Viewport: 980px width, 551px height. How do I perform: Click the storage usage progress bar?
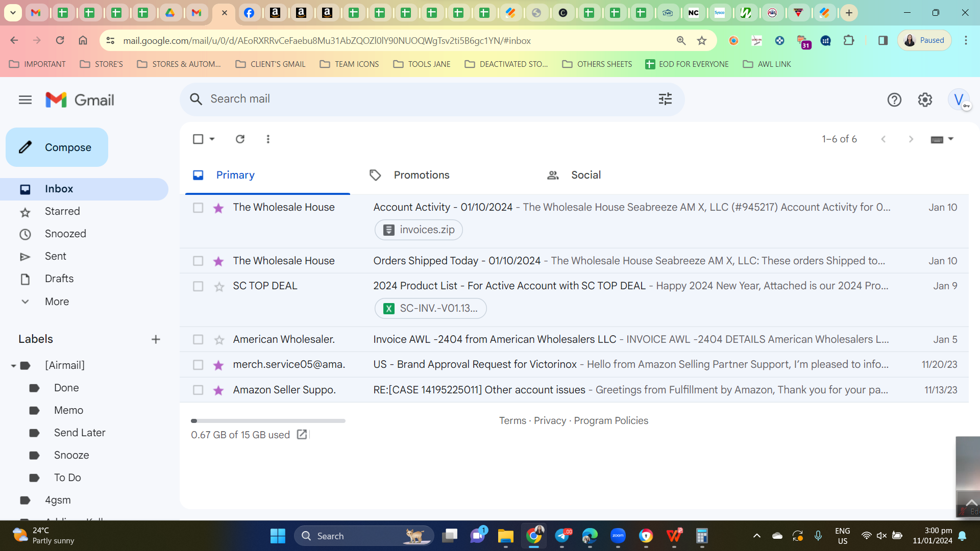click(268, 421)
